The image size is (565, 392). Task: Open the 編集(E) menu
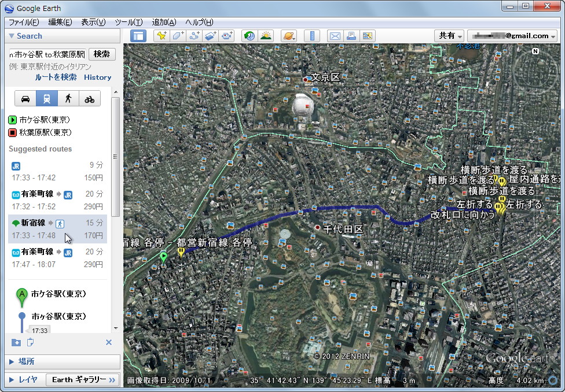[x=60, y=23]
